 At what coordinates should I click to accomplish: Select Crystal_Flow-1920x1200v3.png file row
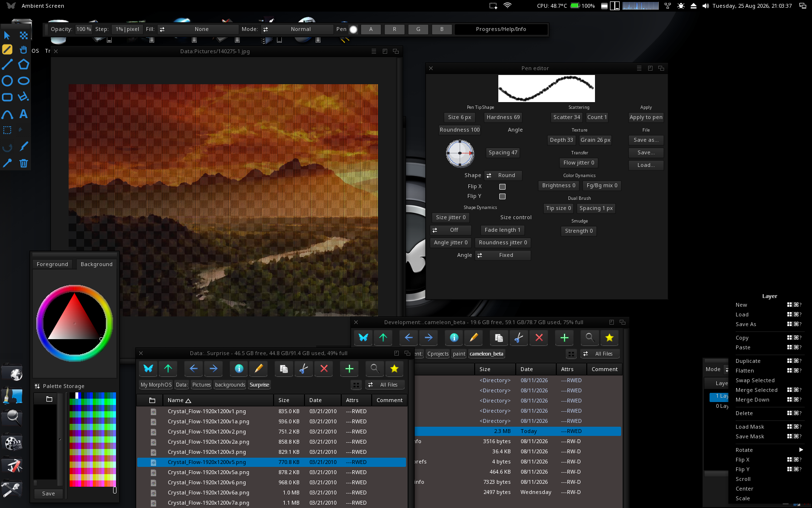click(272, 452)
